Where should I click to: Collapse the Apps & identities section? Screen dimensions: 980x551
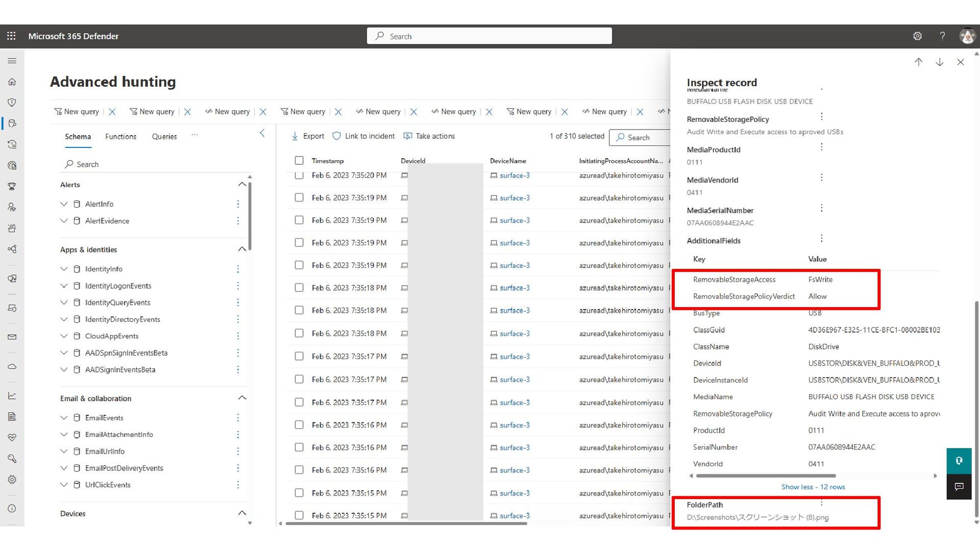pos(242,249)
